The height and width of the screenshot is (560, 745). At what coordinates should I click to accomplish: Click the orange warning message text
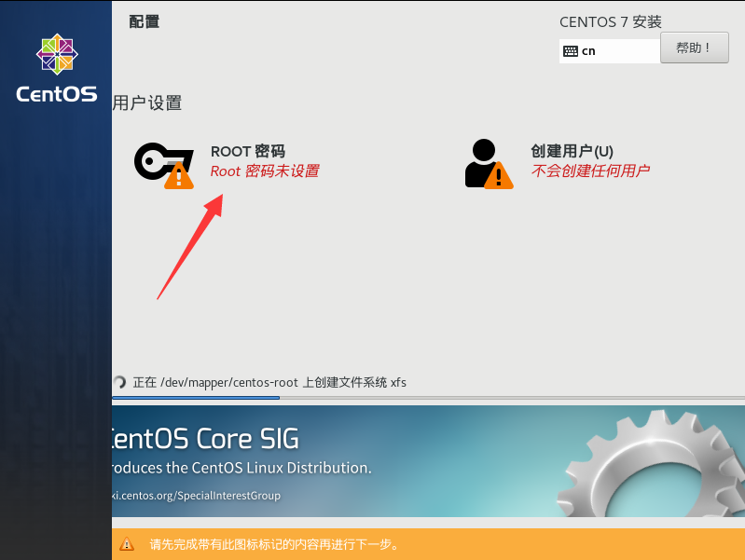[x=275, y=544]
